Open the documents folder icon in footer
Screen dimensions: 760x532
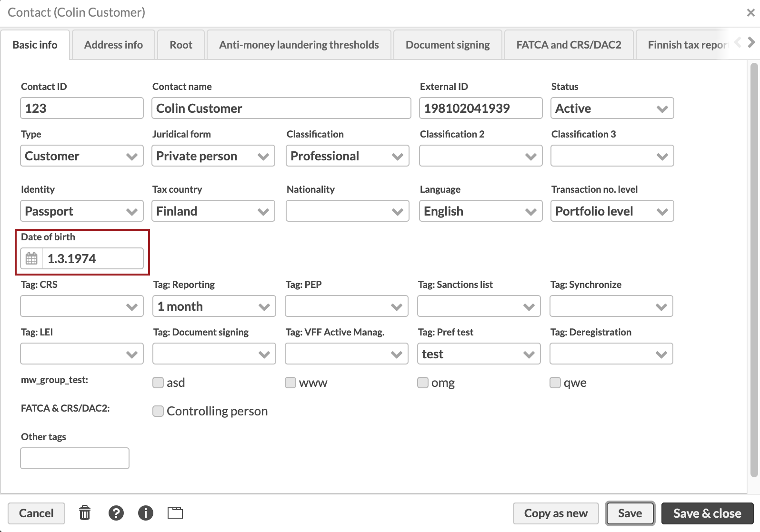click(175, 513)
